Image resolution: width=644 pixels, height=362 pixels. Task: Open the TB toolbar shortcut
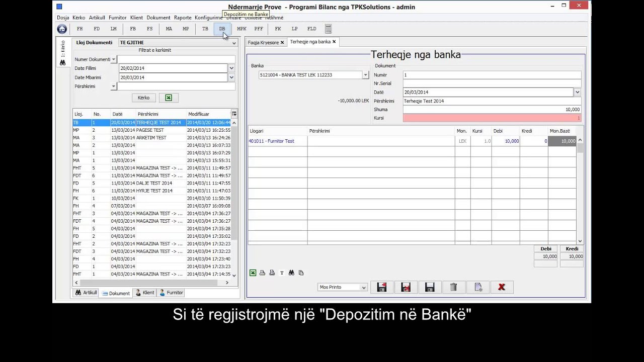coord(205,29)
